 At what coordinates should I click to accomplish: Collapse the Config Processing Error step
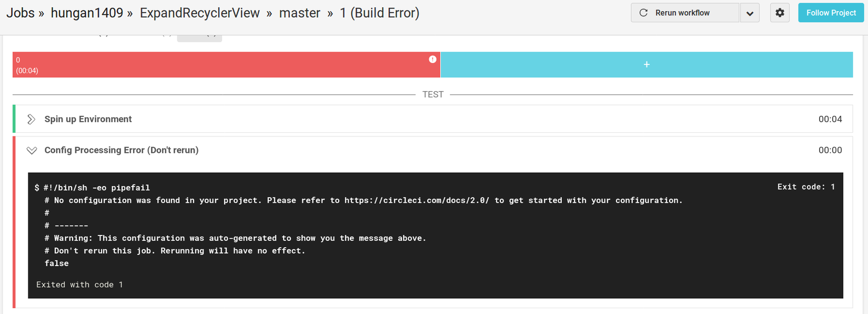(32, 150)
